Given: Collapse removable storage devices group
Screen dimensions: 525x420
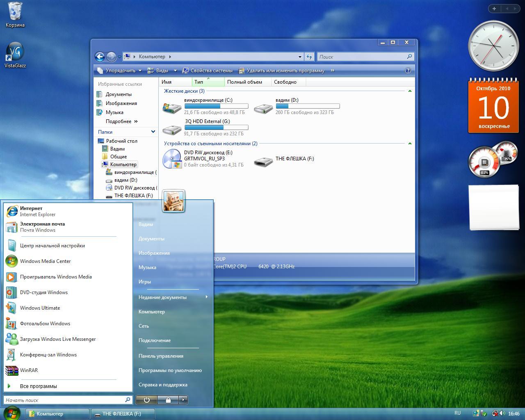Looking at the screenshot, I should (409, 144).
